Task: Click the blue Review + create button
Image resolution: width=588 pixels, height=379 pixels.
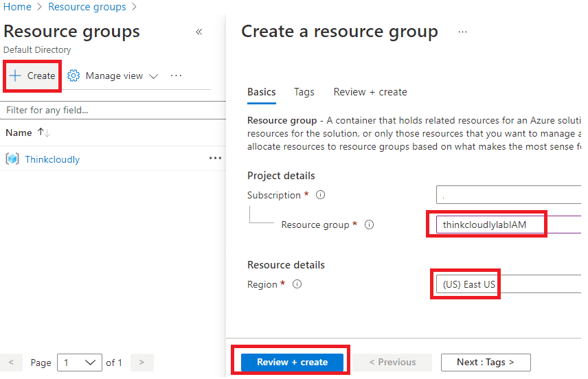Action: point(292,362)
